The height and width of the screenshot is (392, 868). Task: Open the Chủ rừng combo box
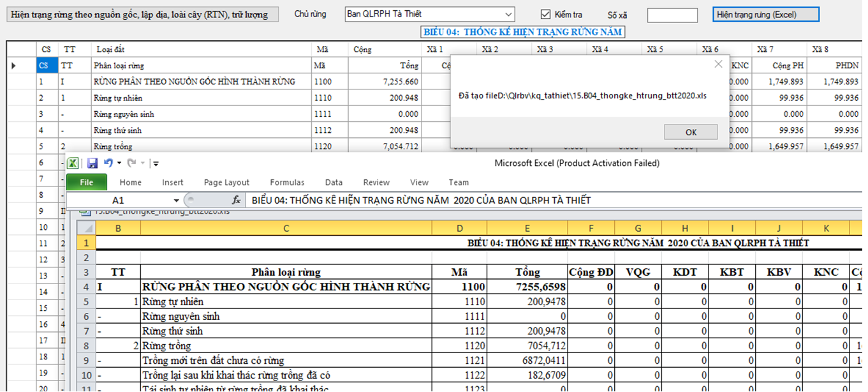tap(430, 14)
